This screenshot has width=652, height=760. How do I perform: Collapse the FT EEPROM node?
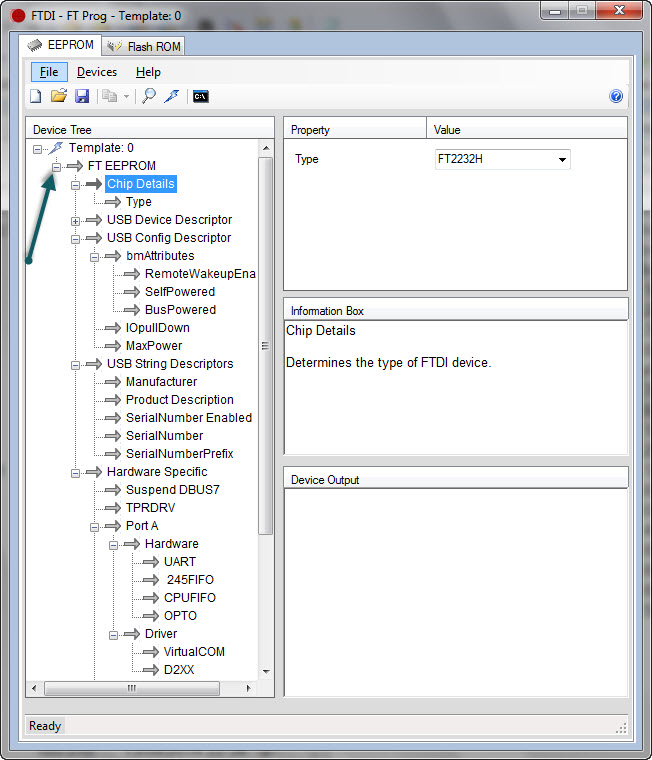[56, 167]
